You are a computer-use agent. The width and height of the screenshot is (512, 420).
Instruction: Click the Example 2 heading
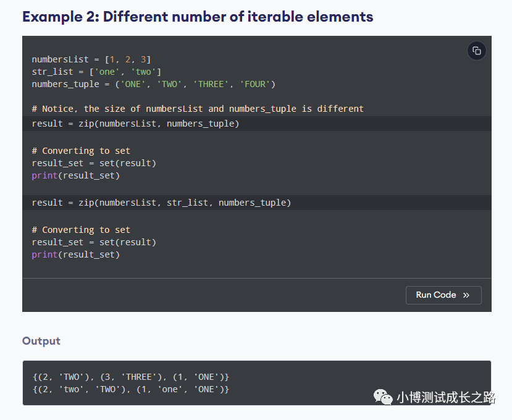(198, 17)
